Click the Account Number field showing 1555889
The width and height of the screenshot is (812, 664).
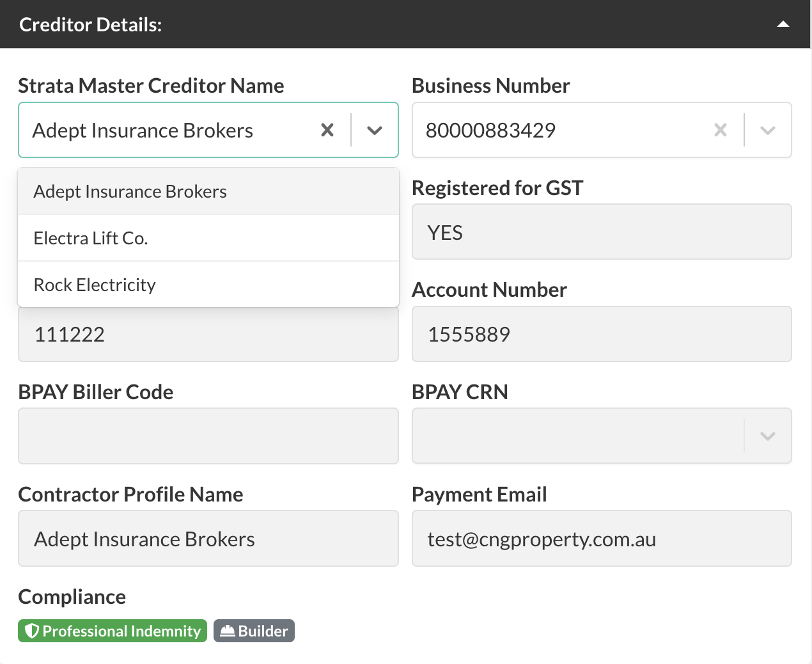click(602, 334)
